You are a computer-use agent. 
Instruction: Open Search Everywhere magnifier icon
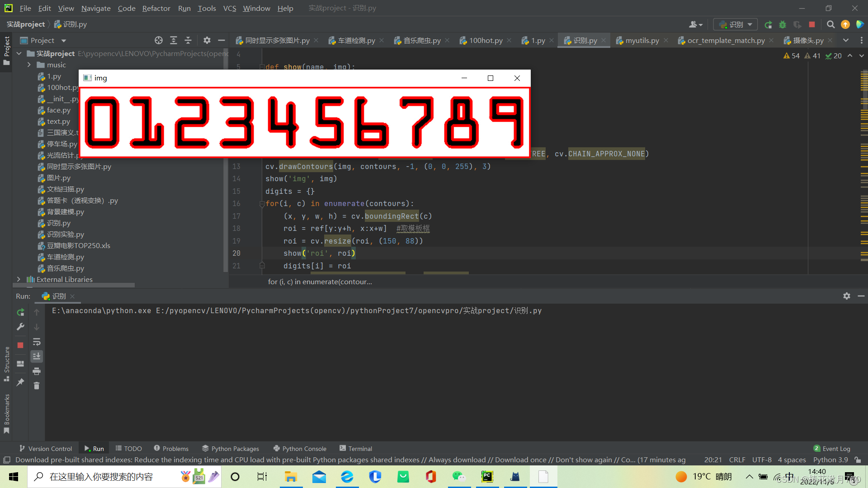tap(830, 24)
